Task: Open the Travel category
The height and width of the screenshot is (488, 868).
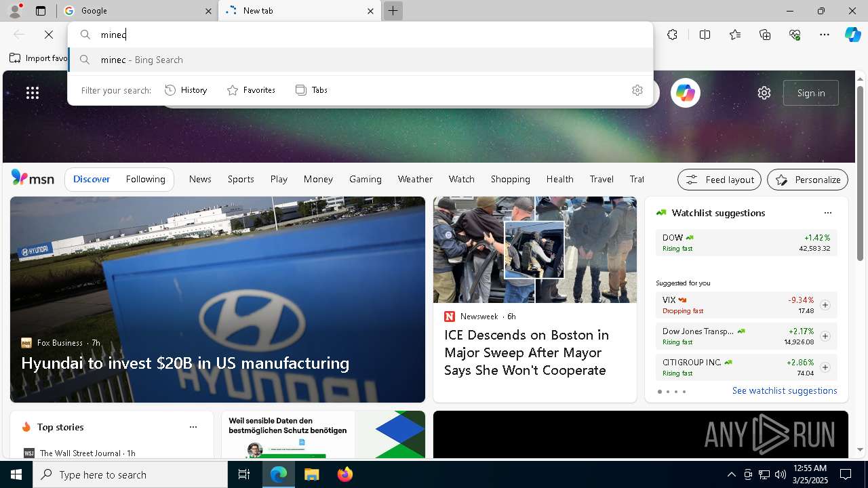Action: click(601, 179)
